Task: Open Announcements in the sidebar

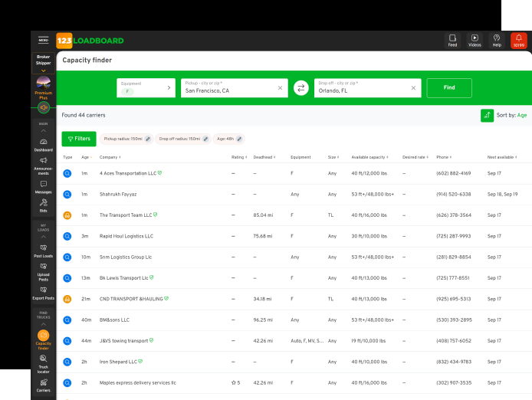Action: point(44,166)
